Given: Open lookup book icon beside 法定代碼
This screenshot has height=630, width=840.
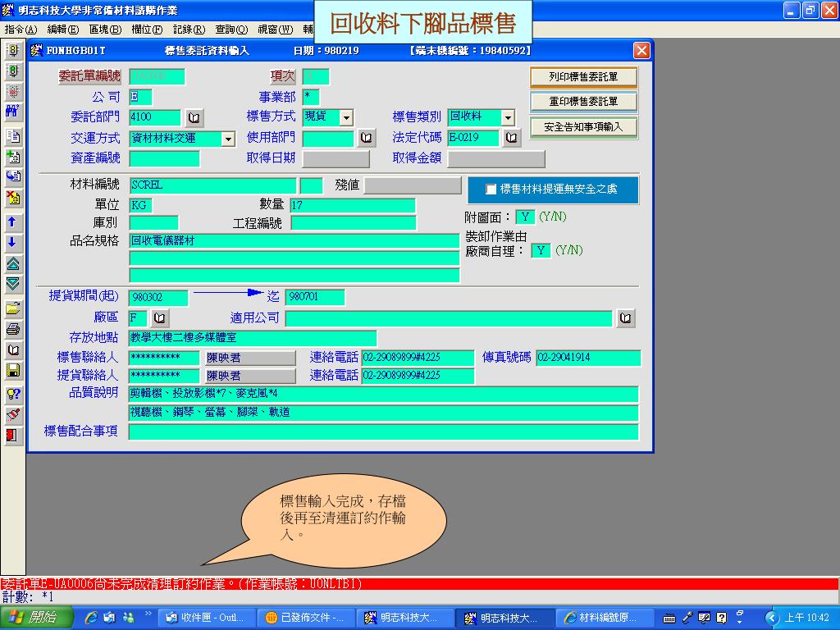Looking at the screenshot, I should tap(512, 138).
